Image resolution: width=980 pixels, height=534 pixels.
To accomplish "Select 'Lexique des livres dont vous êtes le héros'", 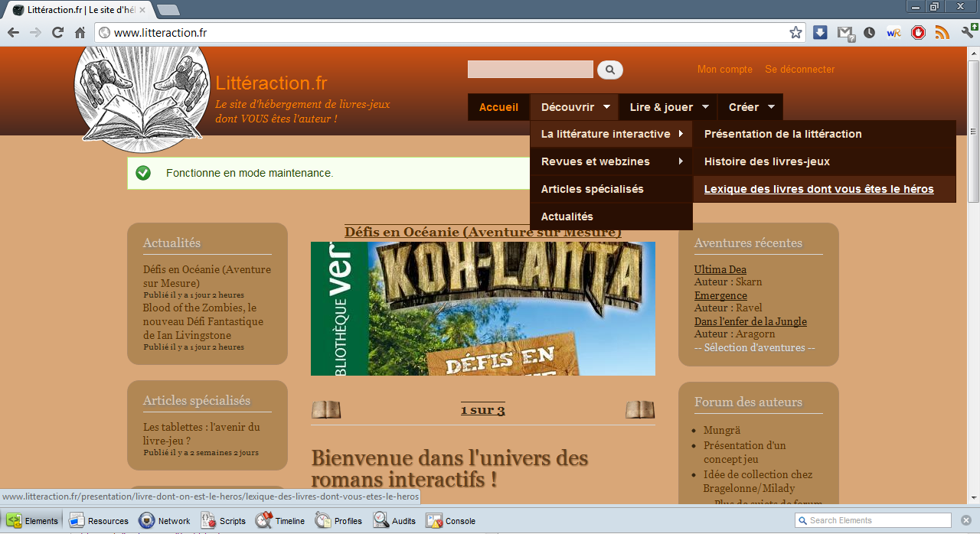I will coord(825,189).
